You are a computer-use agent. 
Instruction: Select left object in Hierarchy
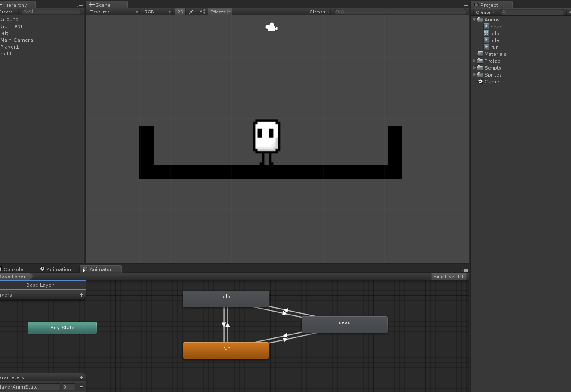pos(4,33)
